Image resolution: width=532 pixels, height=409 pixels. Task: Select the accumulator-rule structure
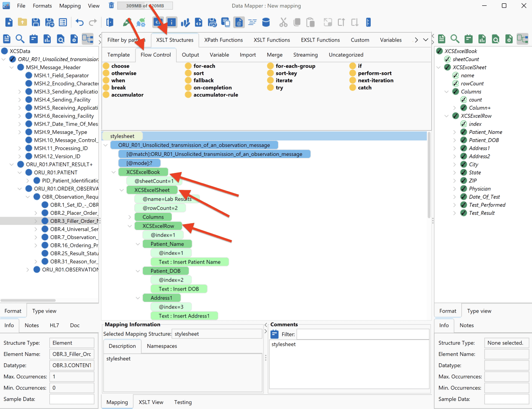(211, 95)
